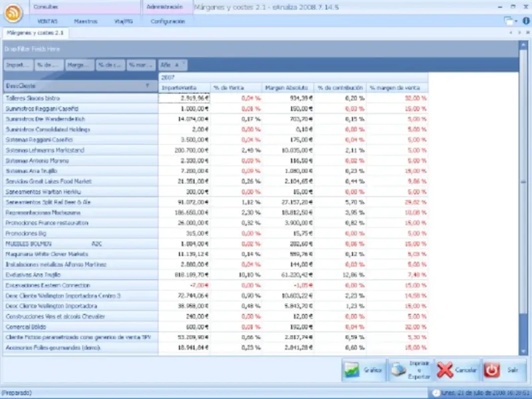Click the negative -7,00 € amount cell

(184, 285)
